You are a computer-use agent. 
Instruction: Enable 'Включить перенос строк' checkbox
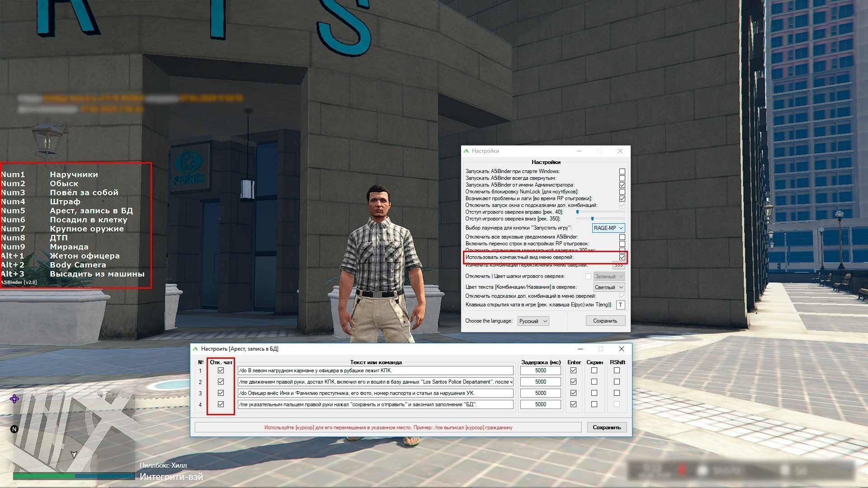[622, 244]
